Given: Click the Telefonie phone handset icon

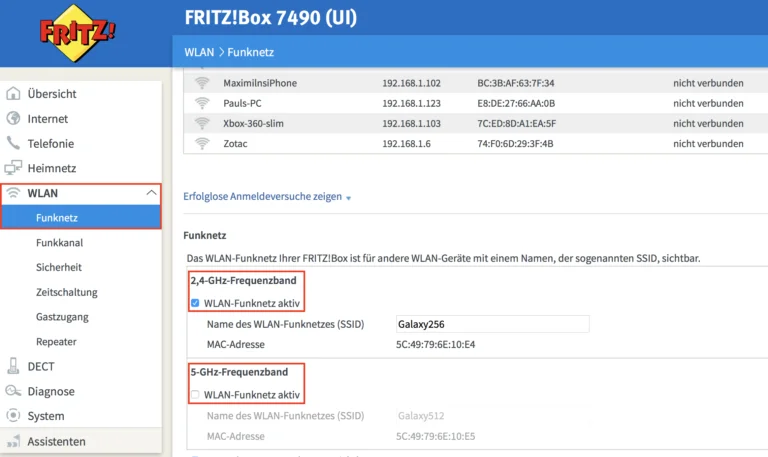Looking at the screenshot, I should click(x=13, y=143).
